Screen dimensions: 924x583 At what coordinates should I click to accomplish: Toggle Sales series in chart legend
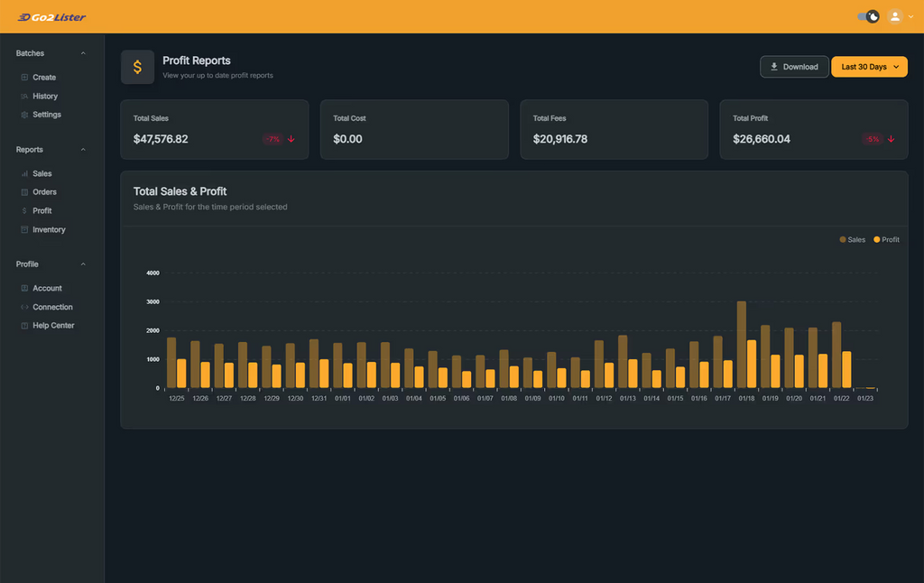pos(852,240)
